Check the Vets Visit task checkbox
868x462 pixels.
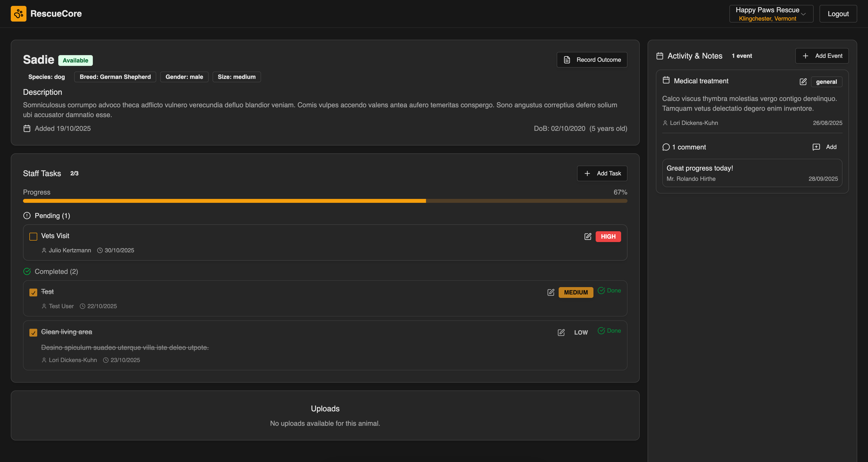(33, 236)
